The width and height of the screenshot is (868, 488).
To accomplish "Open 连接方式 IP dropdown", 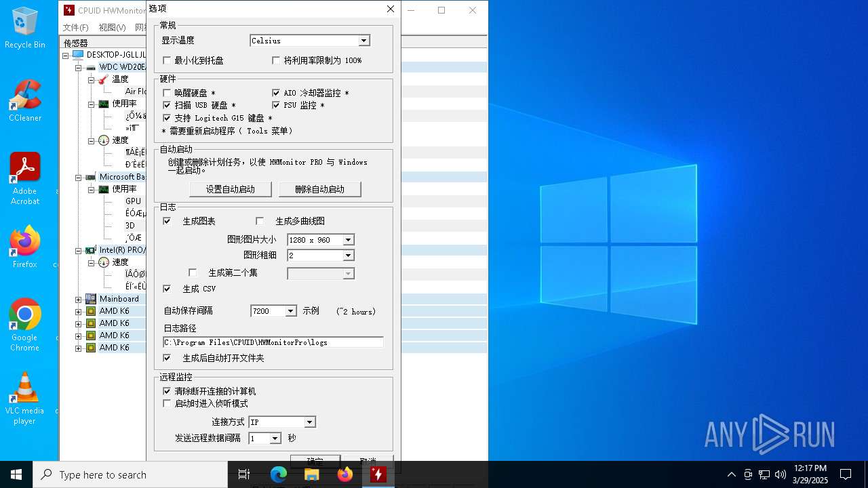I will click(309, 422).
